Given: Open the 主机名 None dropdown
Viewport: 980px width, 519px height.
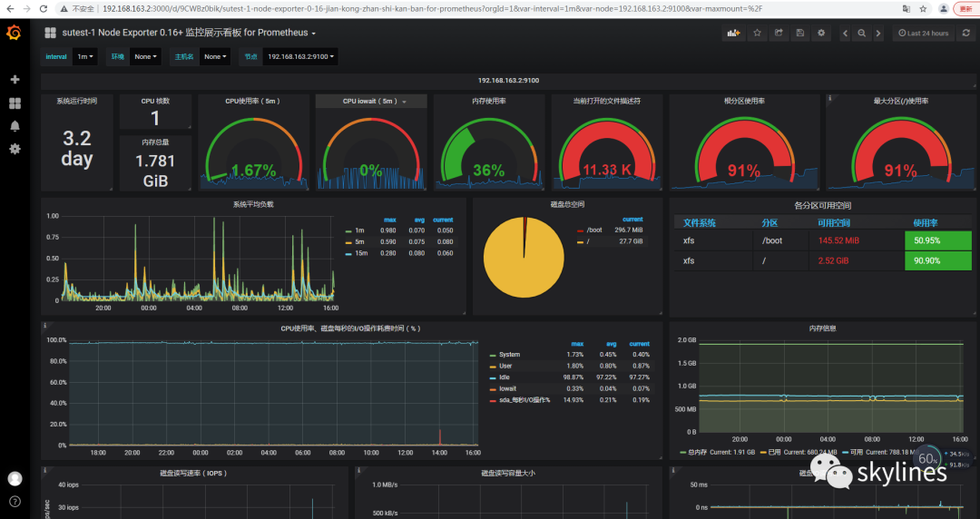Looking at the screenshot, I should [217, 56].
